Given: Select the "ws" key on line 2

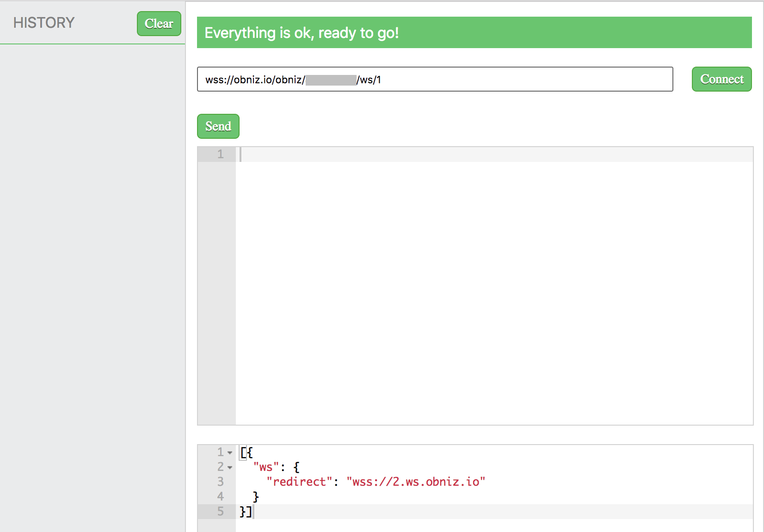Looking at the screenshot, I should click(265, 467).
